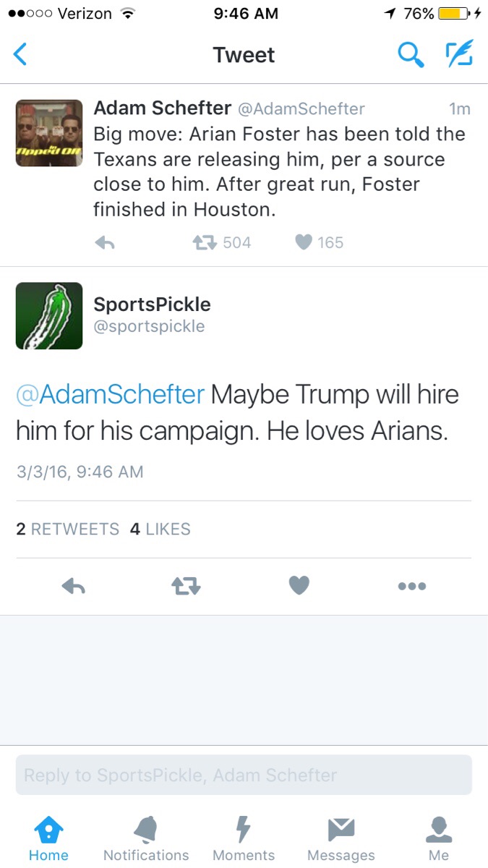This screenshot has height=868, width=488.
Task: Go to the Home tab
Action: (48, 839)
